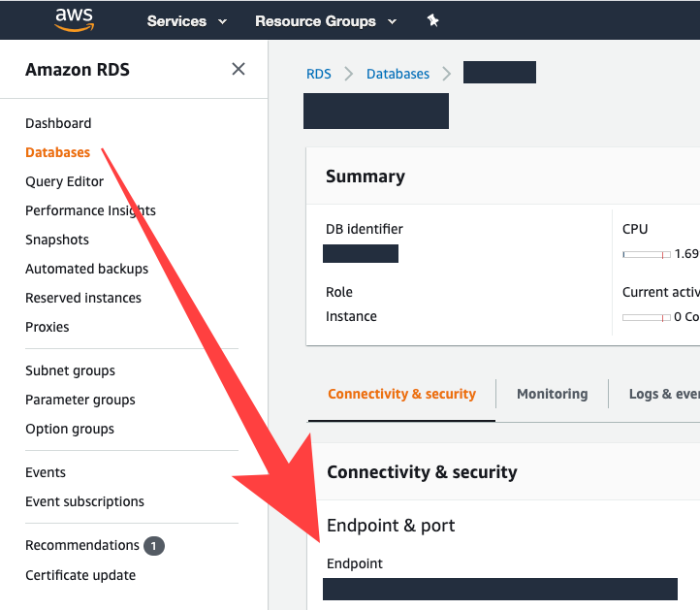The width and height of the screenshot is (700, 610).
Task: Open the Snapshots page
Action: pyautogui.click(x=57, y=240)
